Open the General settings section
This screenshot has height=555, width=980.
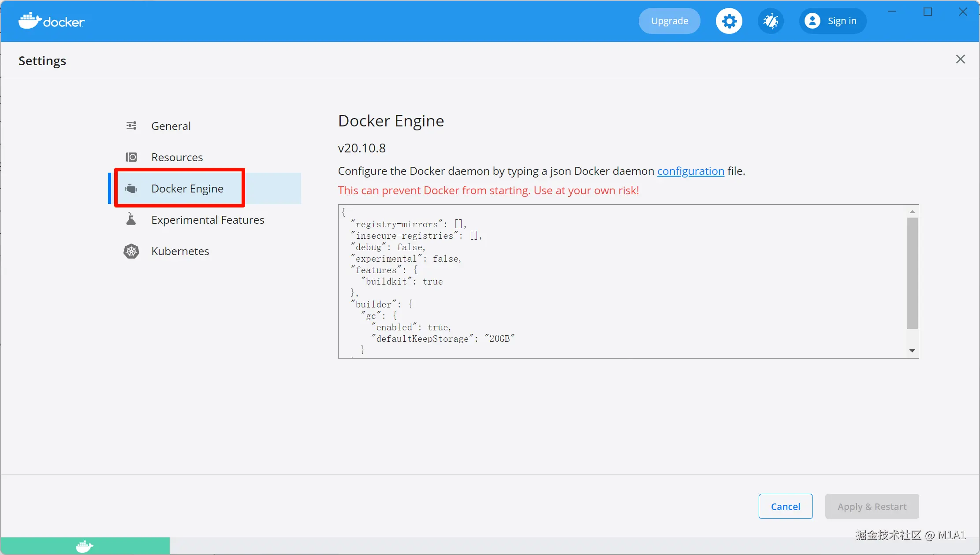[171, 126]
